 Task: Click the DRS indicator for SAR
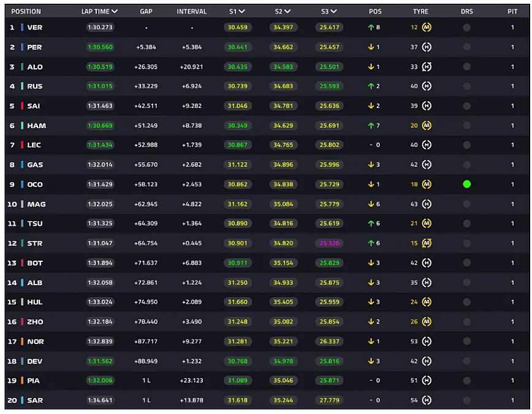pyautogui.click(x=467, y=401)
